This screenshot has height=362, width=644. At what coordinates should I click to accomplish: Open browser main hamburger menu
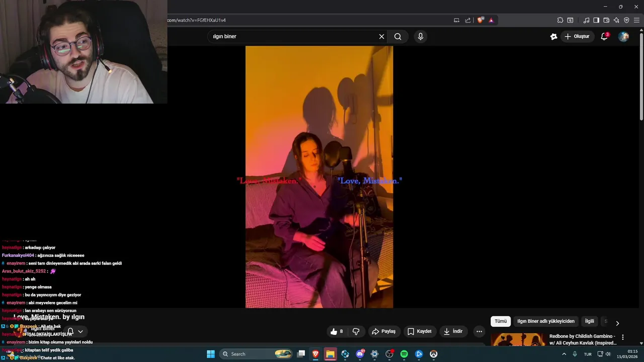coord(637,20)
